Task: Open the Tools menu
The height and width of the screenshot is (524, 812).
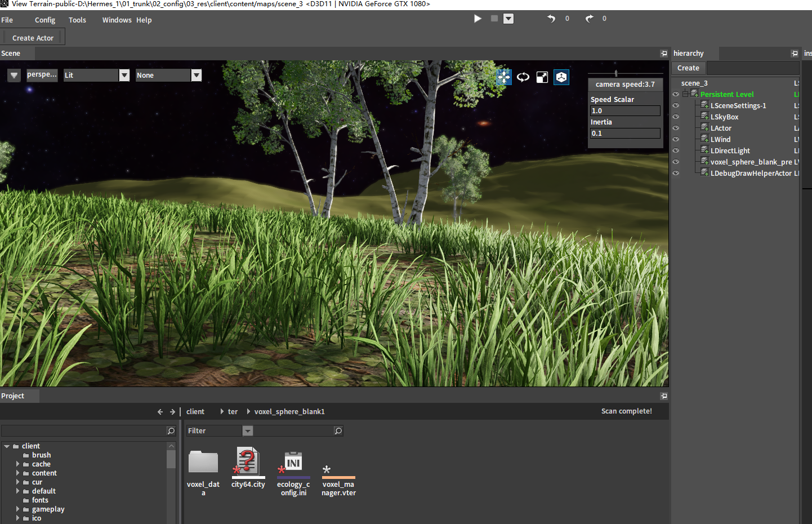Action: coord(77,20)
